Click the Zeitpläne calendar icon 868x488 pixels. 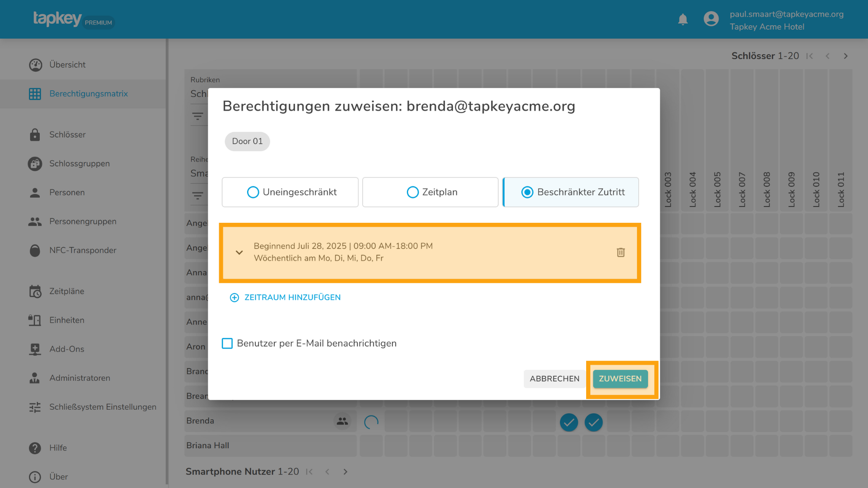pos(35,291)
